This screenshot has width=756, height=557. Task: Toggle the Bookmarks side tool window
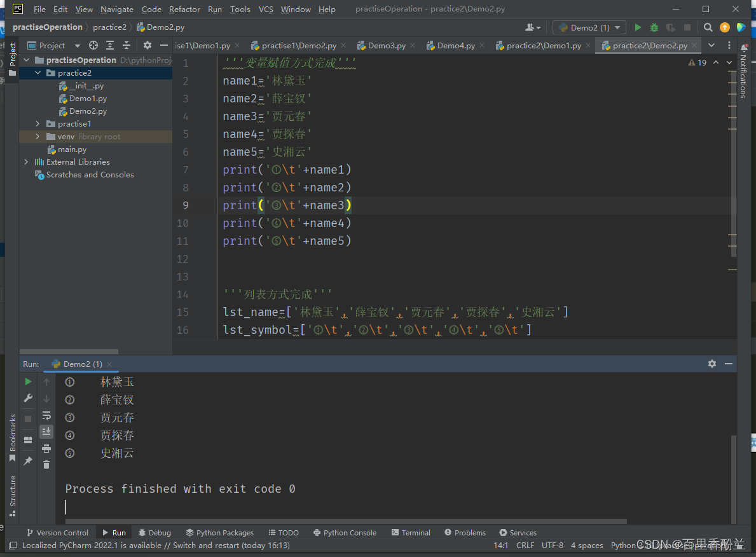(13, 438)
